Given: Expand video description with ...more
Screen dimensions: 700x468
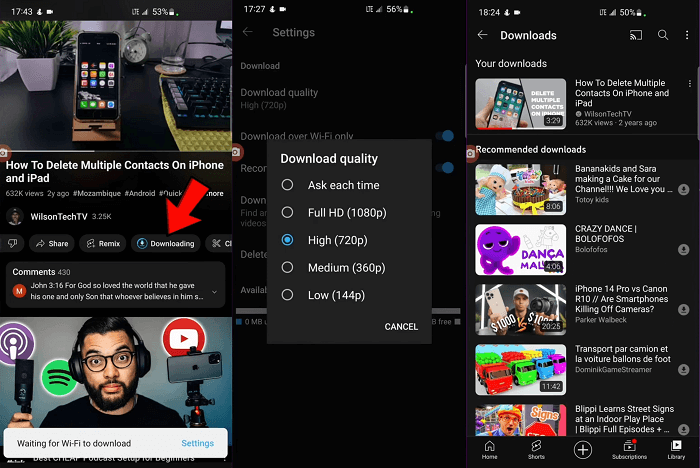Looking at the screenshot, I should point(216,193).
